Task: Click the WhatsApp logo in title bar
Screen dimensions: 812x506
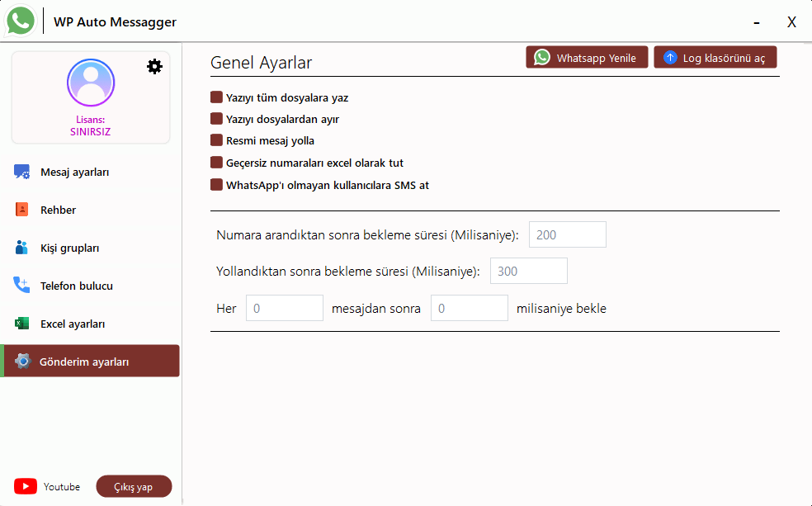Action: 20,21
